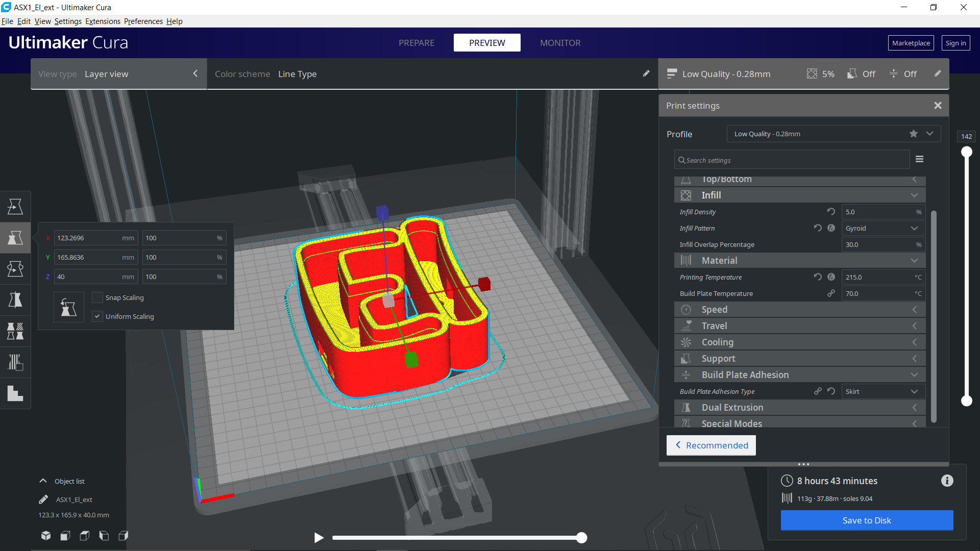The image size is (980, 551).
Task: Click the settings visibility hamburger menu
Action: pyautogui.click(x=919, y=159)
